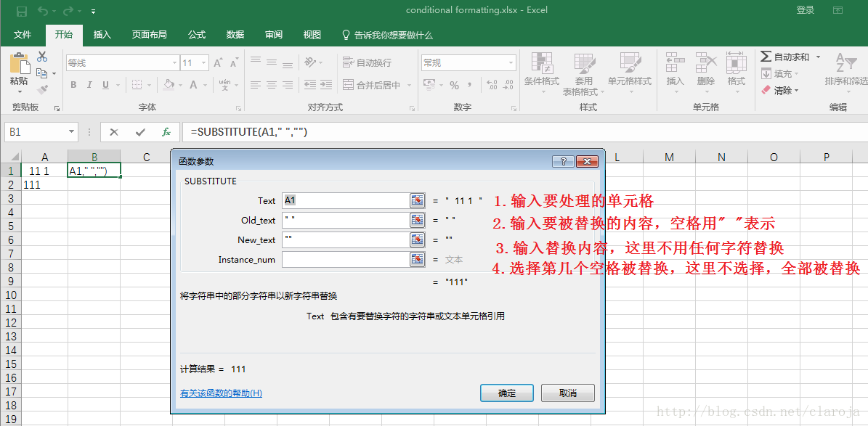Switch to the Page Layout (页面布局) tab
The height and width of the screenshot is (426, 868).
[x=149, y=35]
